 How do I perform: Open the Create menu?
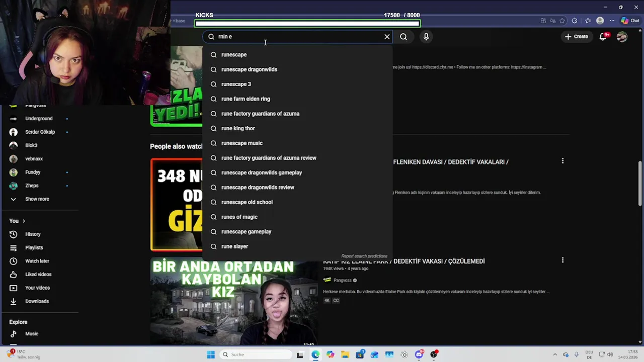tap(577, 37)
